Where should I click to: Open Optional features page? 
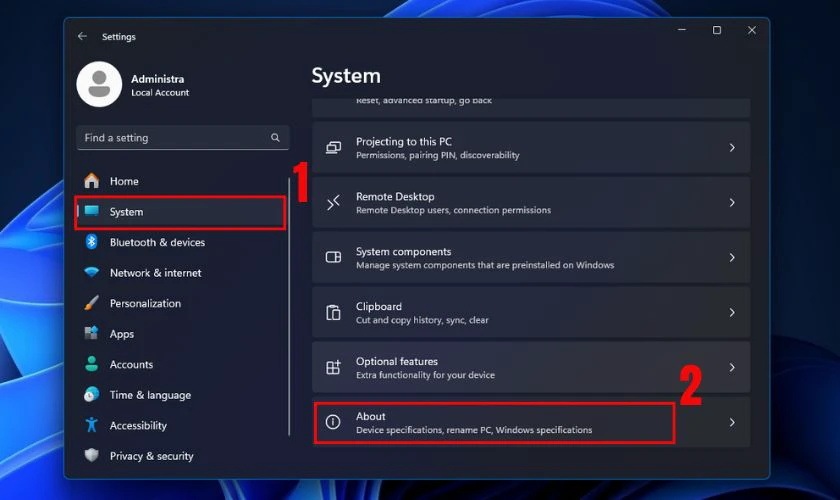(531, 367)
